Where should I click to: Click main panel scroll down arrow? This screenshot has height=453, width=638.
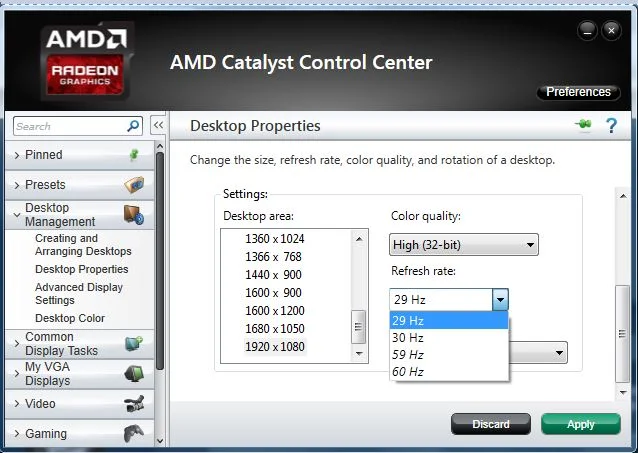coord(623,392)
